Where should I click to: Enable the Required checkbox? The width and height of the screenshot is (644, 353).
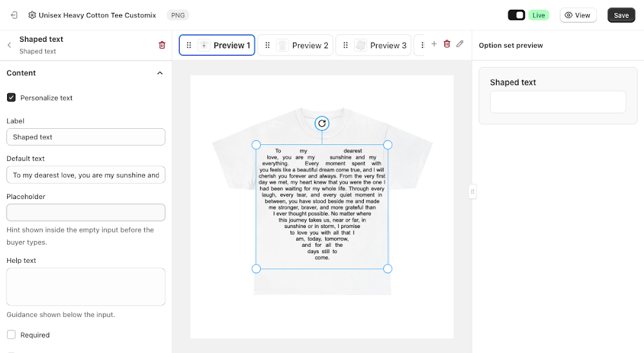[x=11, y=334]
